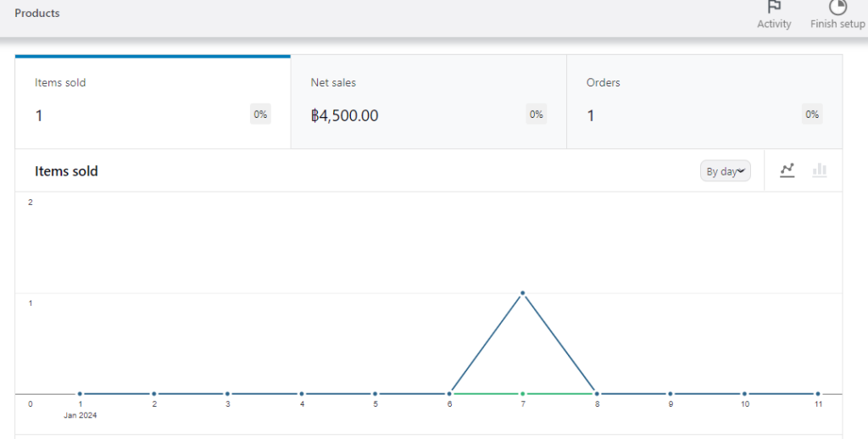Click the chart data point for day 6
This screenshot has height=439, width=868.
(449, 394)
